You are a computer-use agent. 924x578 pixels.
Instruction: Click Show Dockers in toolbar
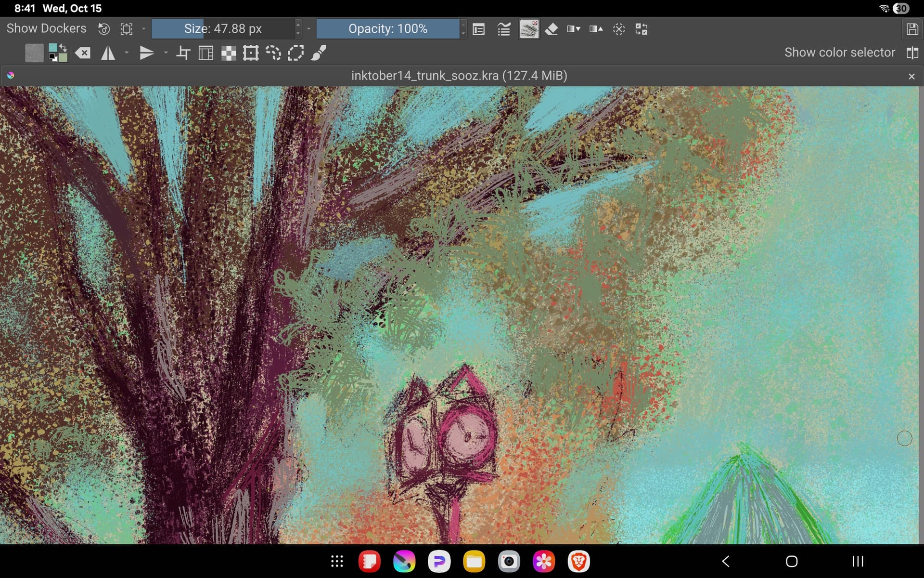click(x=46, y=28)
